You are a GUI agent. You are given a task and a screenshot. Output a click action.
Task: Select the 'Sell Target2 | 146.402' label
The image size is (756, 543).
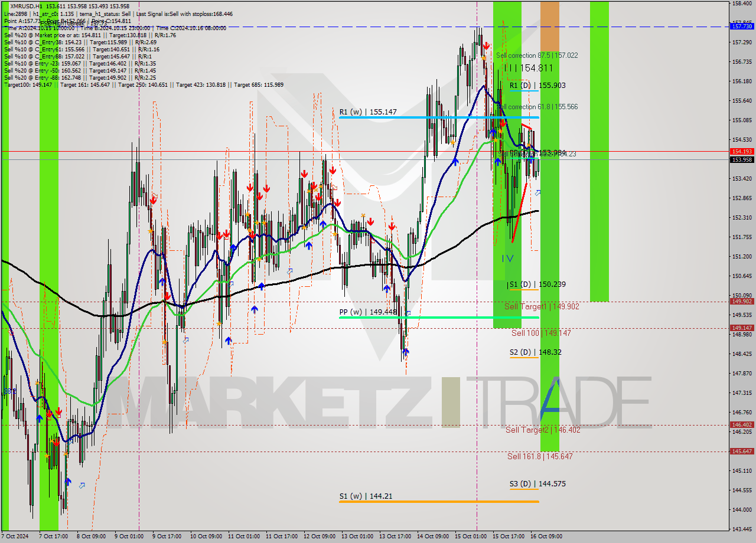click(543, 430)
